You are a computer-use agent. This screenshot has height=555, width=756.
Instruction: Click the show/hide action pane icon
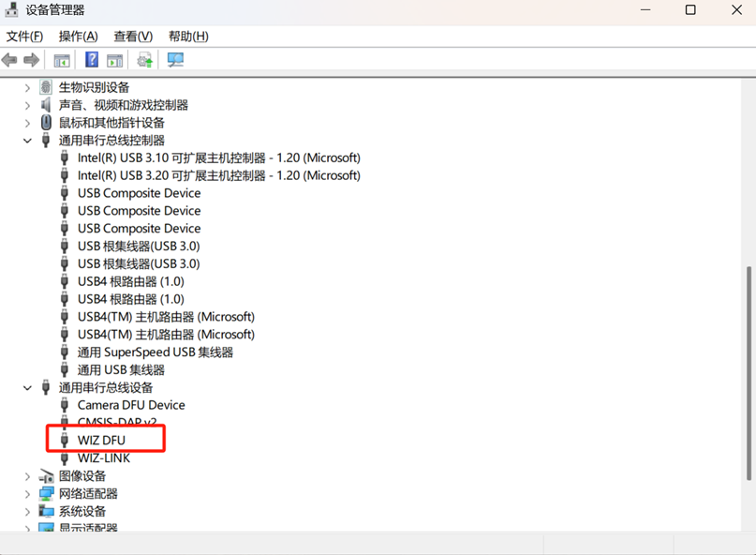(114, 60)
